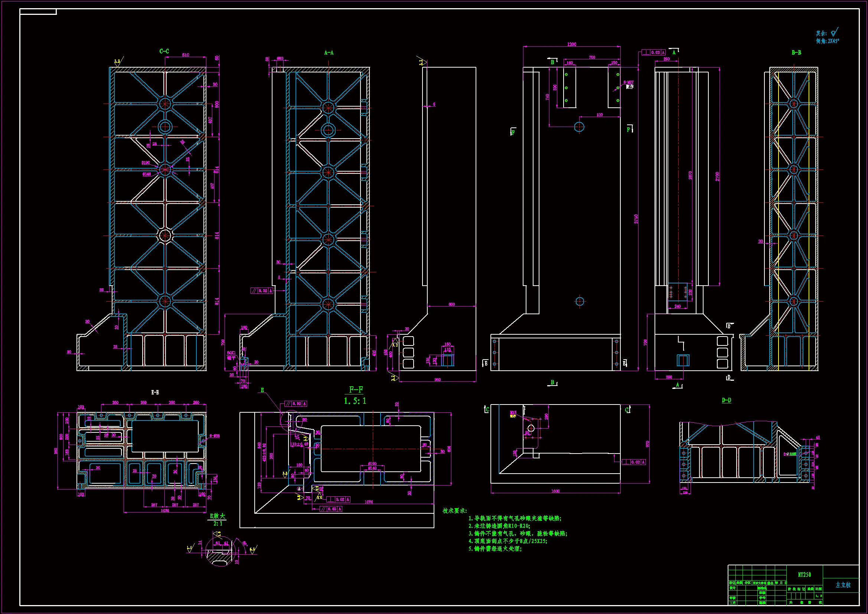
Task: Click the E-E section view label
Action: pos(155,393)
